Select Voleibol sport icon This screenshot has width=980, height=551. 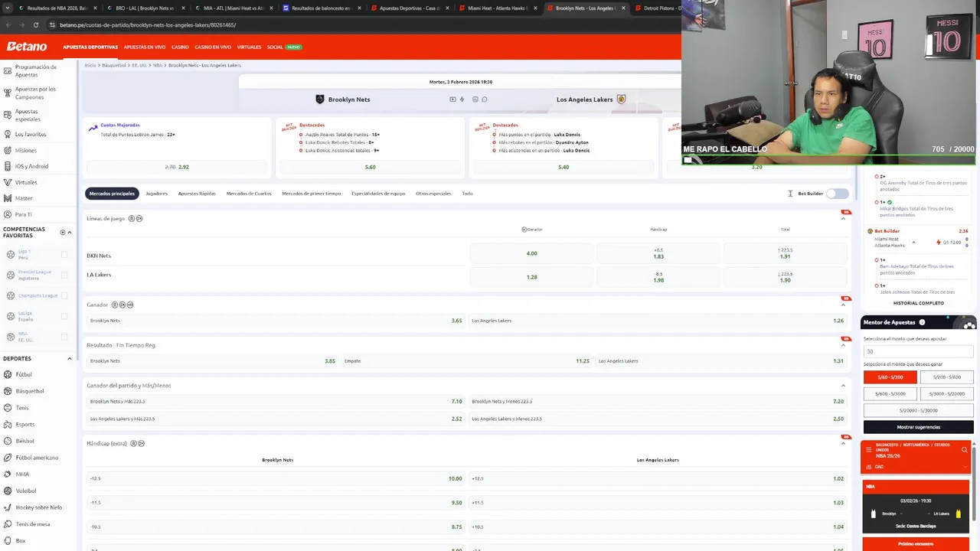tap(8, 491)
